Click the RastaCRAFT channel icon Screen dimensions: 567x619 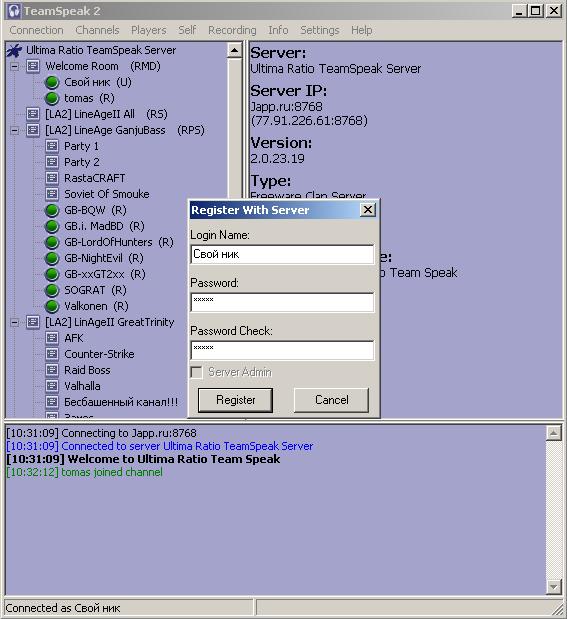(52, 178)
